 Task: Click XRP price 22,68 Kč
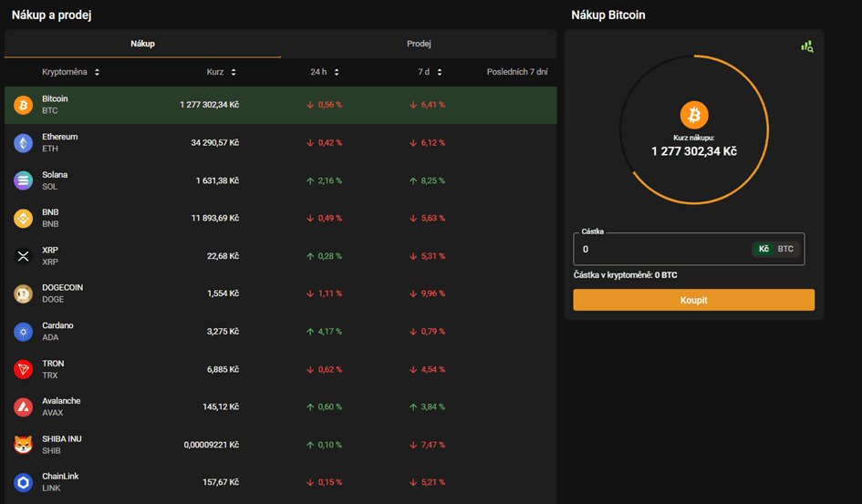[x=223, y=256]
